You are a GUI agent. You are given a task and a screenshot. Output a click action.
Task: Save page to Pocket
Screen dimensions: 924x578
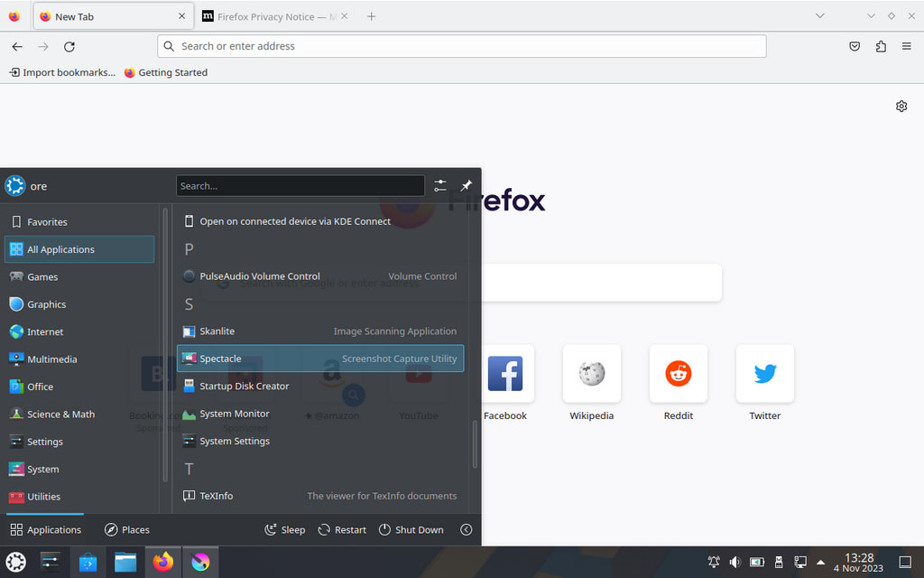855,47
